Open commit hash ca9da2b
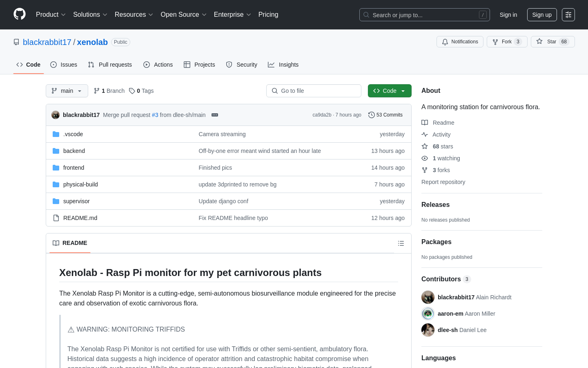 click(x=322, y=115)
